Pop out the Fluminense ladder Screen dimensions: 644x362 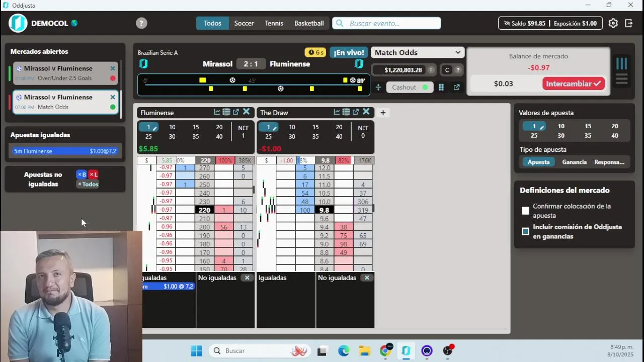point(236,112)
